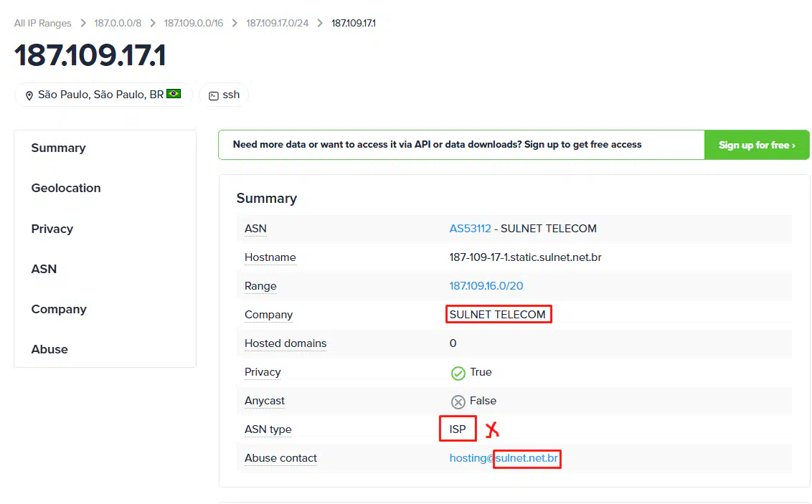812x504 pixels.
Task: Click the Hosted domains label
Action: coord(285,343)
